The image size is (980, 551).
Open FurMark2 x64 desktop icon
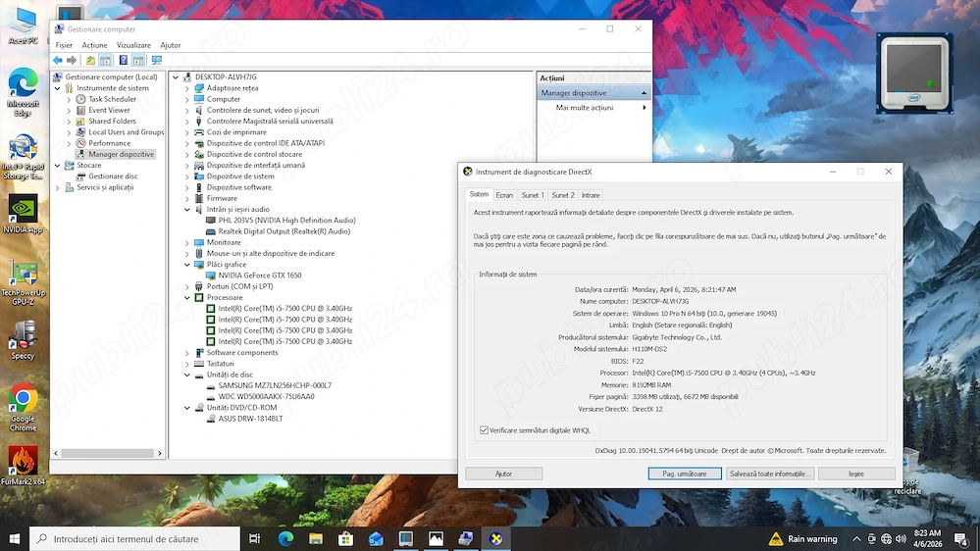click(x=24, y=466)
